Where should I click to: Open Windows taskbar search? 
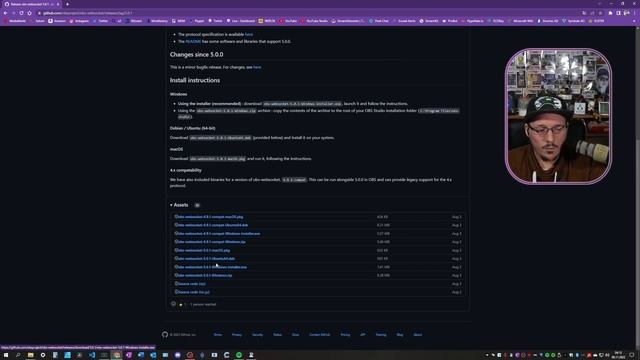pos(18,355)
